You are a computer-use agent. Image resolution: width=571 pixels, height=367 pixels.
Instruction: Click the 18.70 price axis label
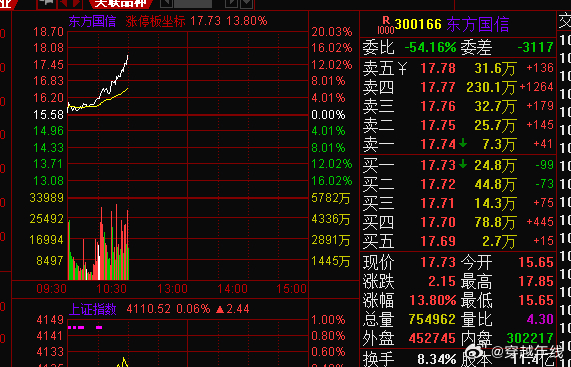pos(48,32)
